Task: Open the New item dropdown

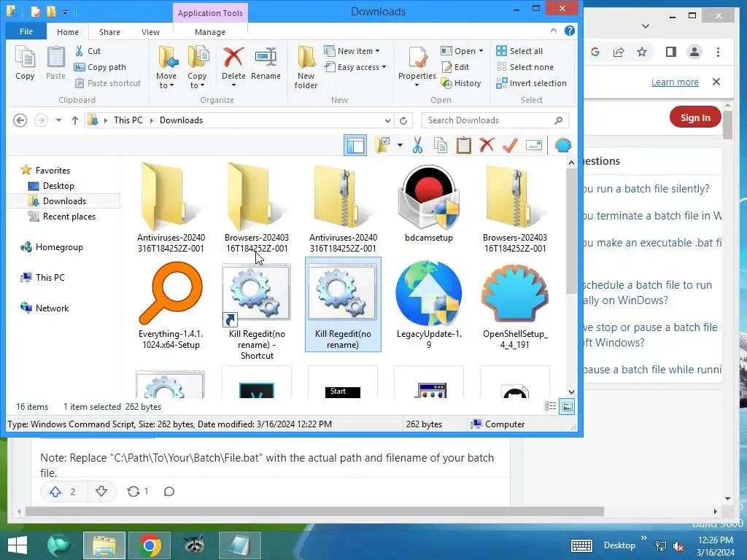Action: tap(378, 51)
